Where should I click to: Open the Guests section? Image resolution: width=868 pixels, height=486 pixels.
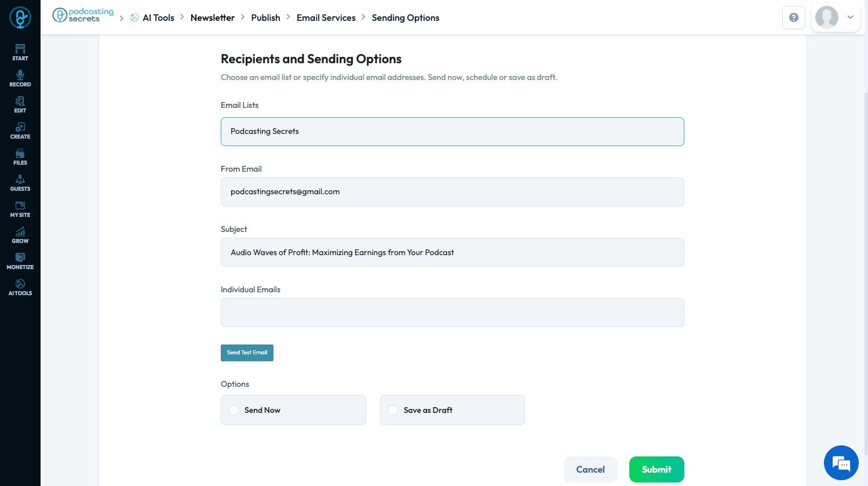pos(20,183)
